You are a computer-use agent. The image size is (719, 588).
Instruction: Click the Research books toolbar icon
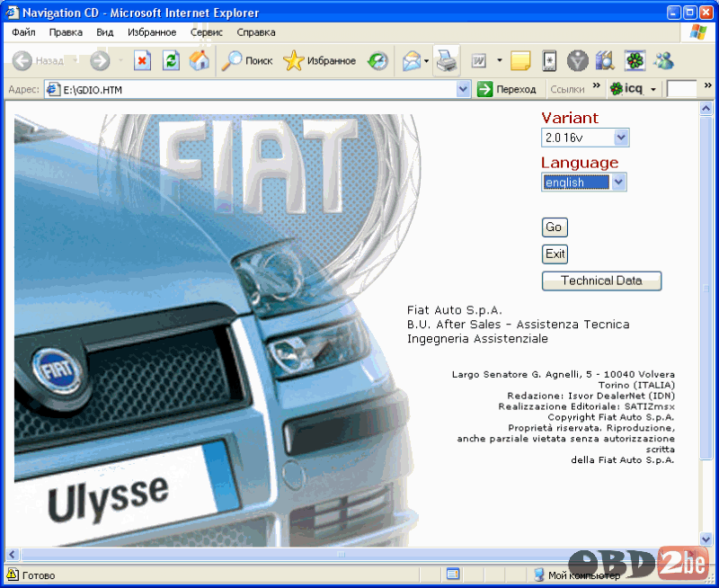[x=605, y=61]
